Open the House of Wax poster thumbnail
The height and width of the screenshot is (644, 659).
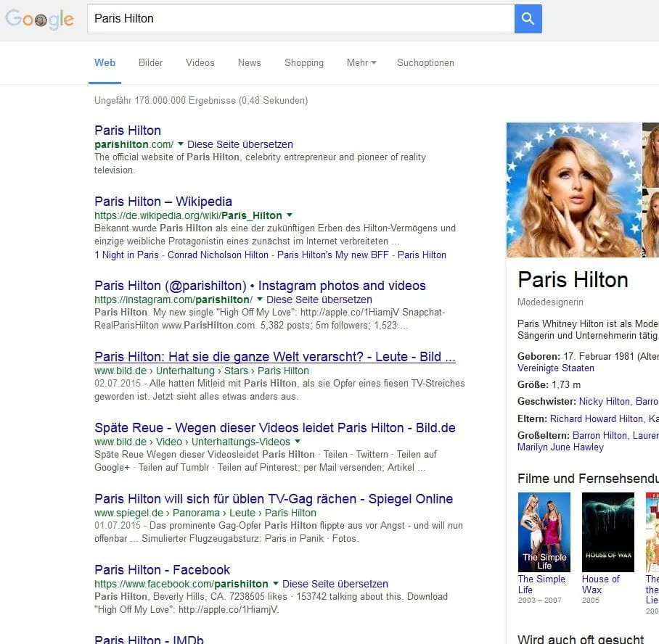[607, 532]
